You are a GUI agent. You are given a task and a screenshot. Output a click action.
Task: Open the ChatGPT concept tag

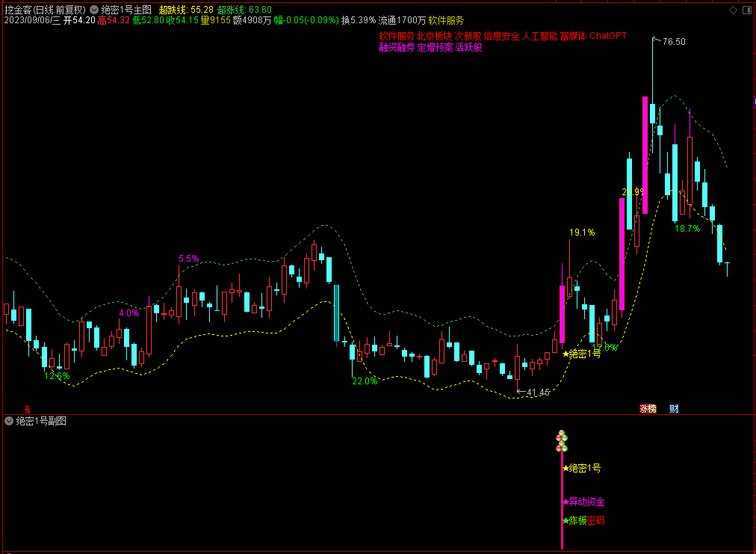(608, 36)
